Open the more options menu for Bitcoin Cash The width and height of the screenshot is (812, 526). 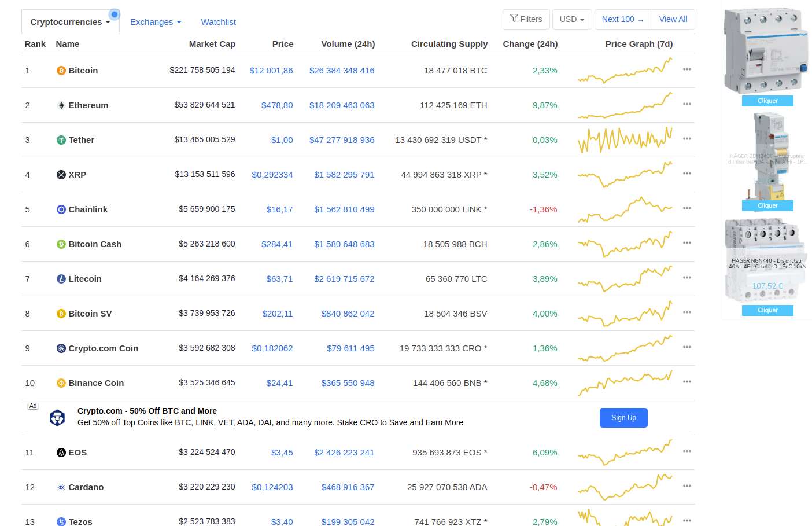687,243
